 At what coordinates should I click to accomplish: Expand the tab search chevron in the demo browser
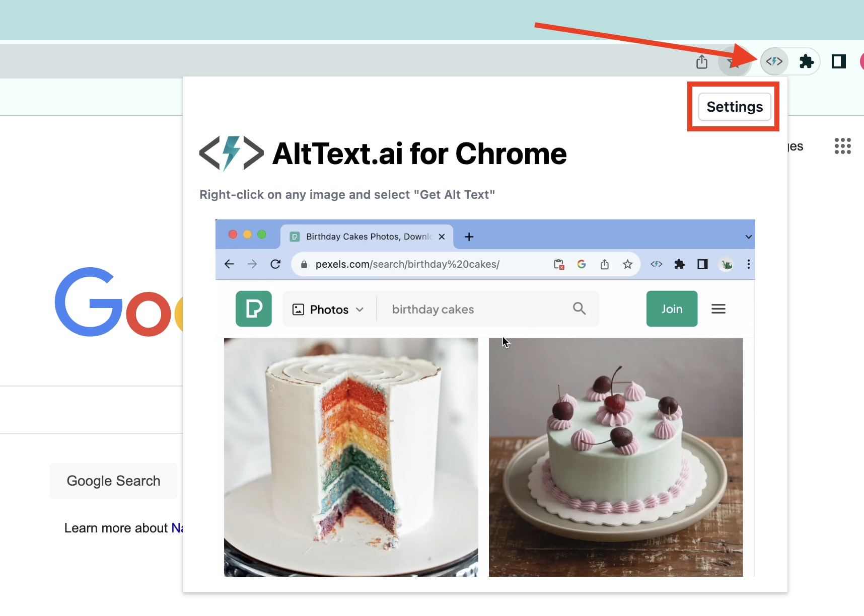click(x=748, y=237)
